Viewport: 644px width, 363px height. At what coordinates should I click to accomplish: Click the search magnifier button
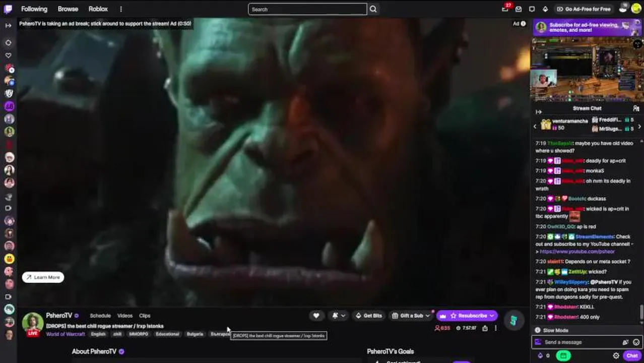pyautogui.click(x=373, y=9)
